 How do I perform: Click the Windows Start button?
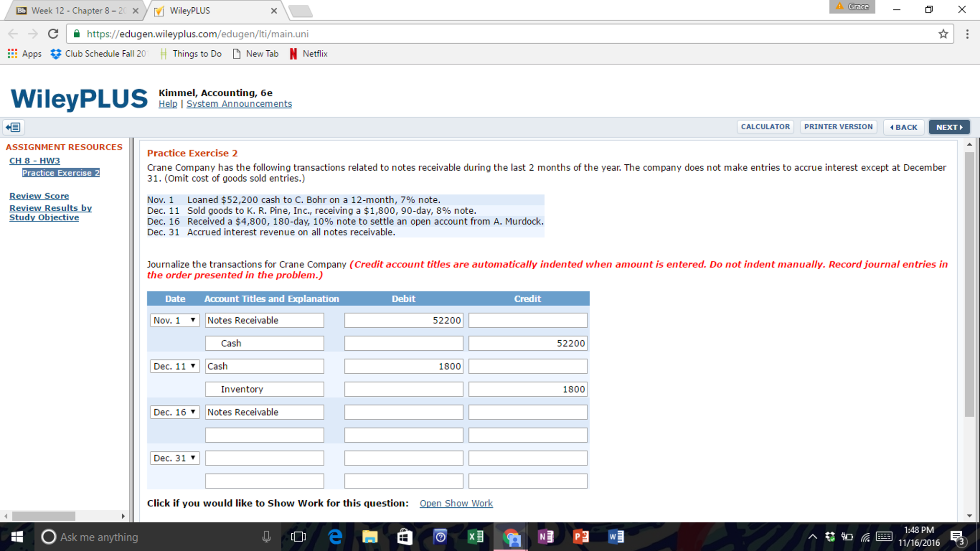[17, 537]
